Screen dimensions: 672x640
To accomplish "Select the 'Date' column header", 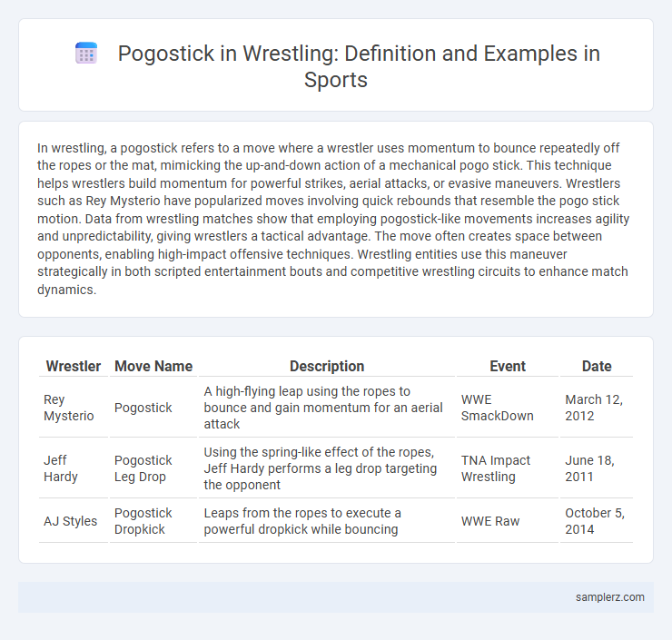I will pos(597,366).
